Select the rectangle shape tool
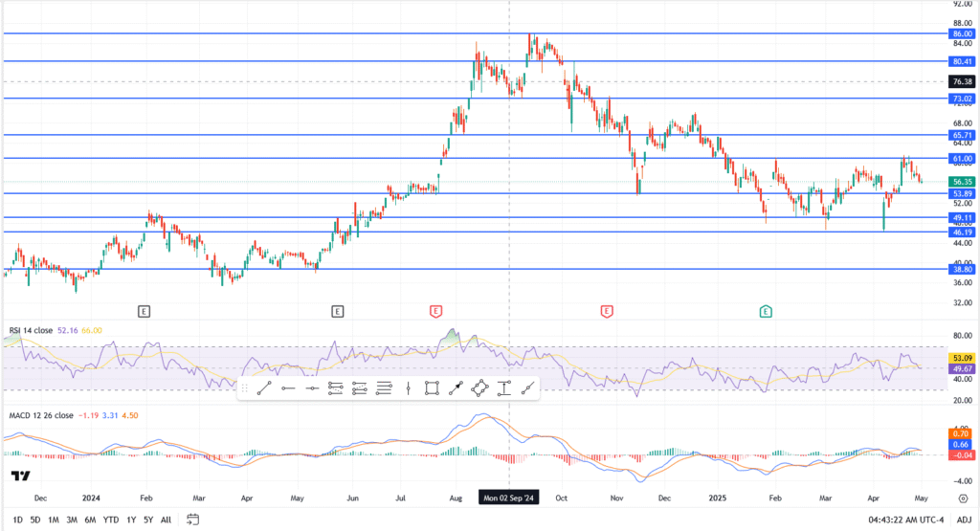The image size is (980, 531). click(433, 387)
